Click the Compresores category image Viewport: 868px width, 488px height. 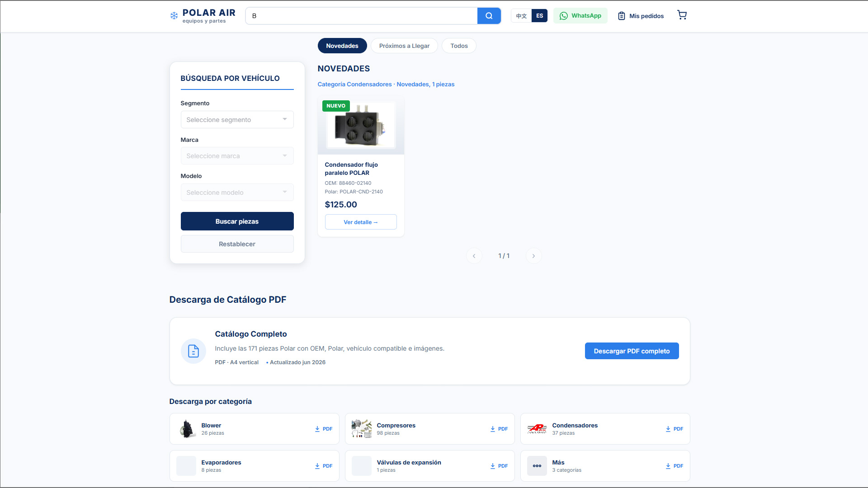tap(362, 429)
